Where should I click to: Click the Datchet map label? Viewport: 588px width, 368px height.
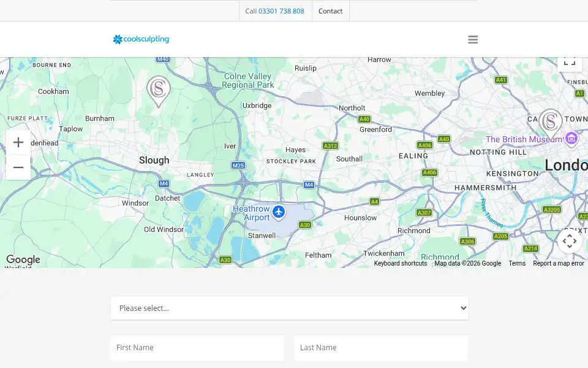168,198
